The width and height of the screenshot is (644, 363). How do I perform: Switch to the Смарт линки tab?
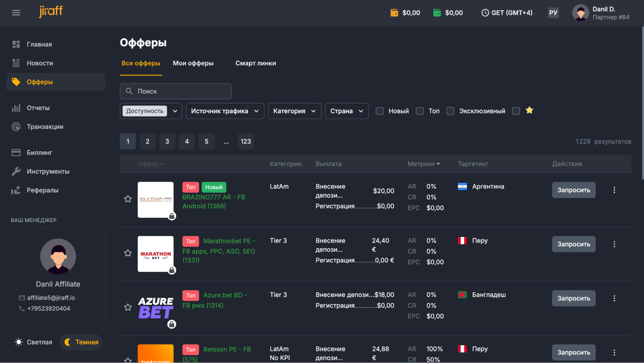point(255,64)
